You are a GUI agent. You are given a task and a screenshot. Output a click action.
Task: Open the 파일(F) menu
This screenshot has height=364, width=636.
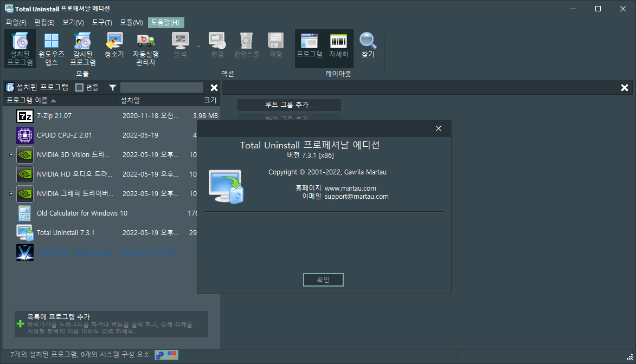tap(16, 23)
